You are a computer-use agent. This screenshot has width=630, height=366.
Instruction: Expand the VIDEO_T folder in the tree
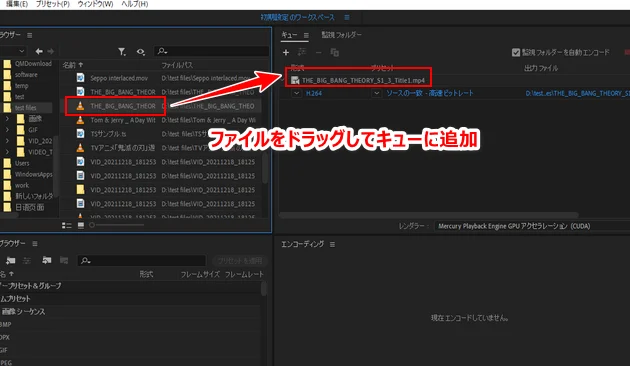click(7, 152)
